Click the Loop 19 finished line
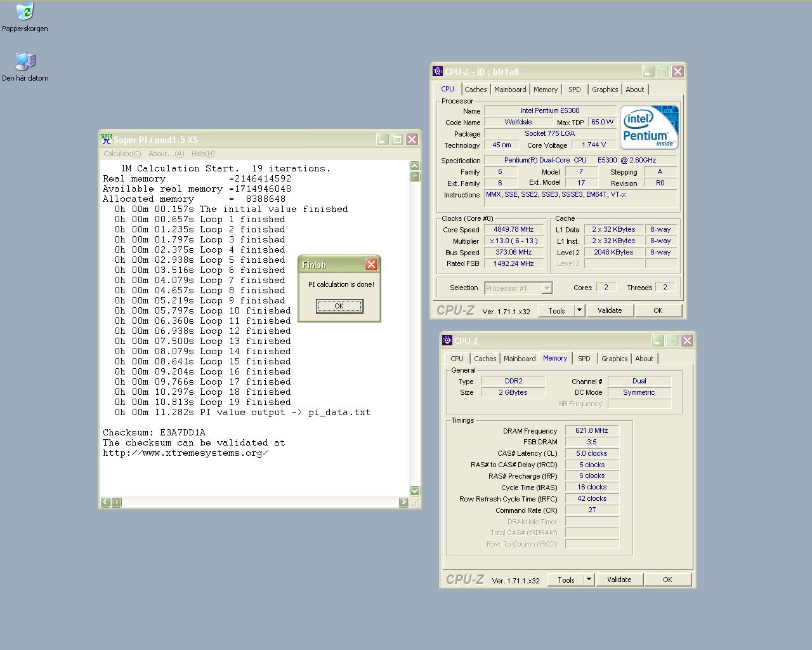Viewport: 812px width, 650px height. (x=203, y=402)
